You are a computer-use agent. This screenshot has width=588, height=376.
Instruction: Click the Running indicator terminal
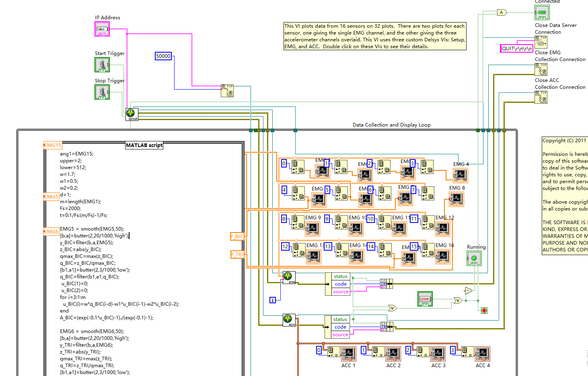(x=474, y=258)
